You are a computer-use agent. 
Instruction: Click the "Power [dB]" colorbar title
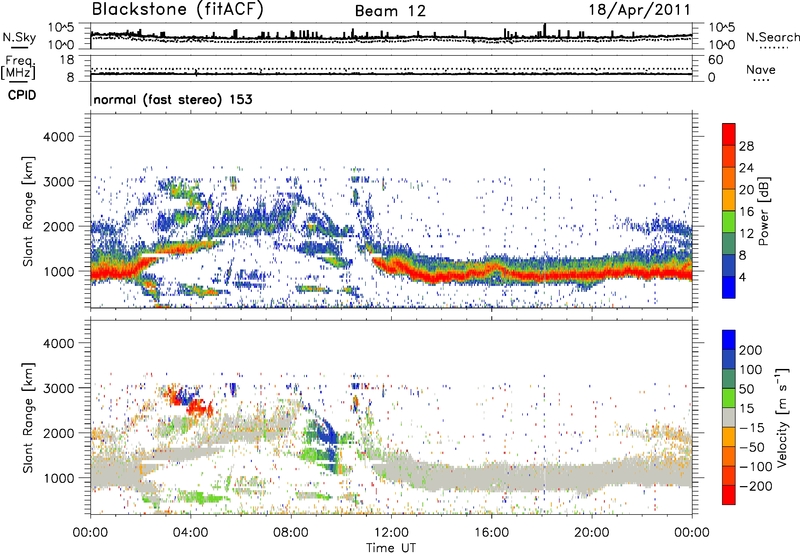point(763,211)
